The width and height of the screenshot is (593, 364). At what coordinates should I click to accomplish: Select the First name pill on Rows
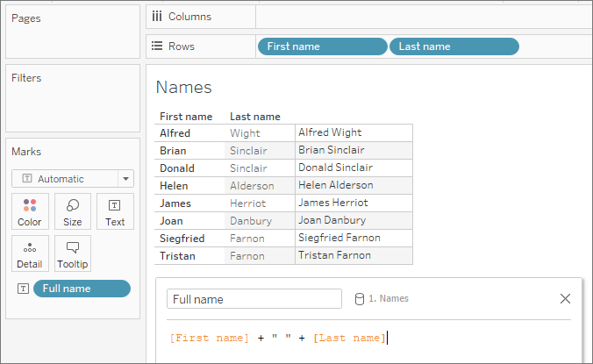(323, 46)
